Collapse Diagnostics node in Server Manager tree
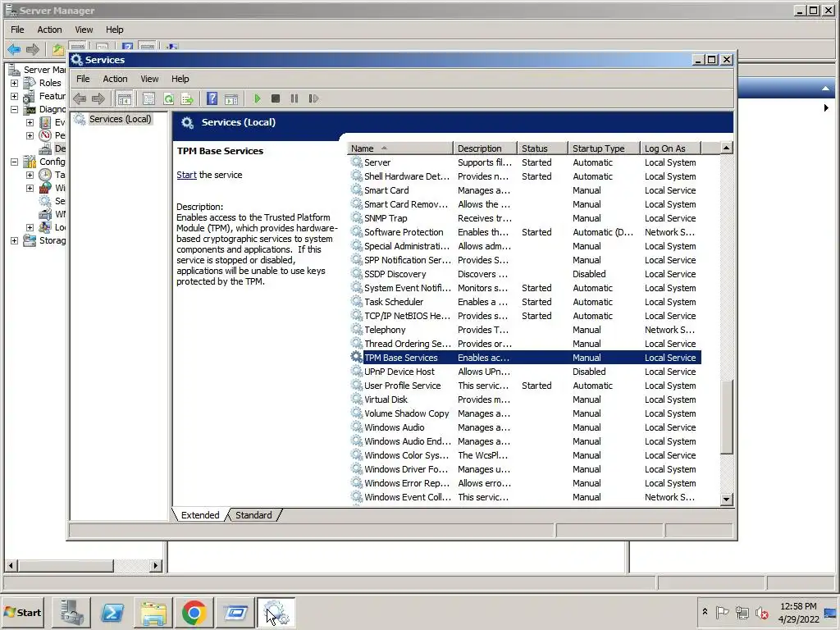The image size is (840, 630). point(15,109)
